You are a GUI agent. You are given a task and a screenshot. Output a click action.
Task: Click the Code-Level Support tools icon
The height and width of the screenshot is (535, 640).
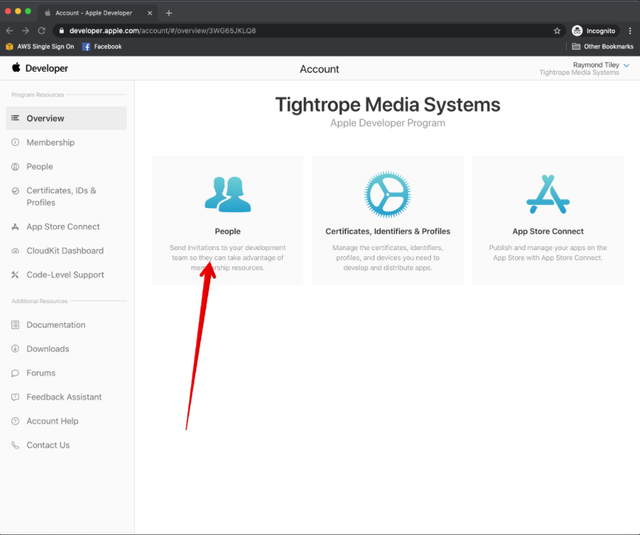point(15,275)
